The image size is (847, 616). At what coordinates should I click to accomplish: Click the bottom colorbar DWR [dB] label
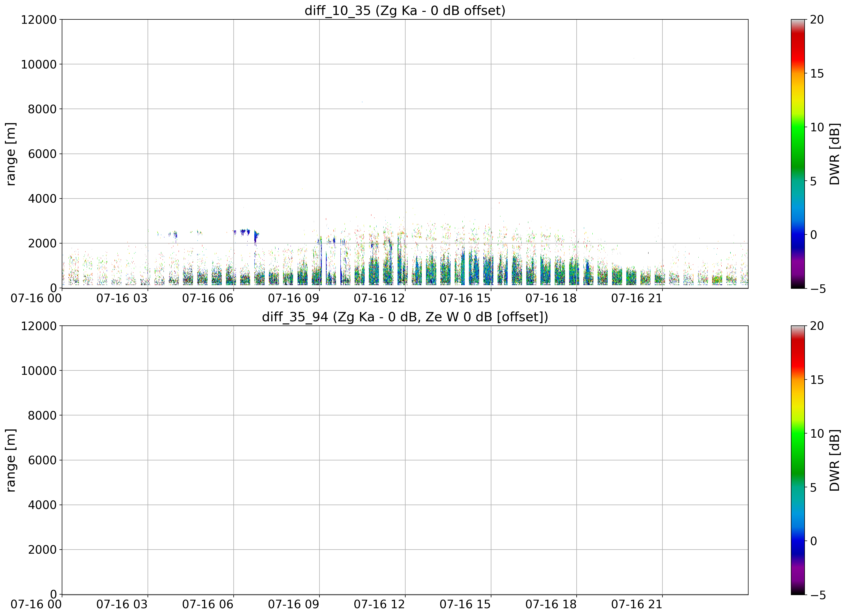(x=835, y=460)
